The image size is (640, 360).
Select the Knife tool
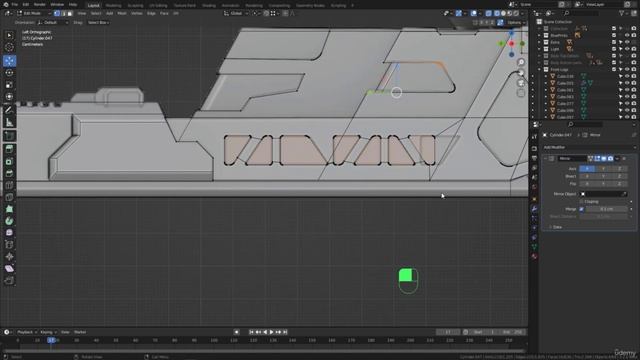click(9, 197)
